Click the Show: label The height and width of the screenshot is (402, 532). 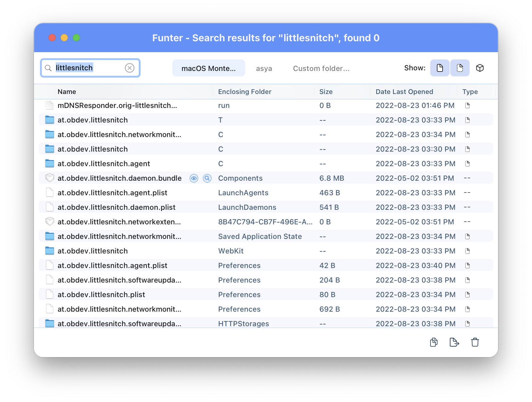(415, 68)
